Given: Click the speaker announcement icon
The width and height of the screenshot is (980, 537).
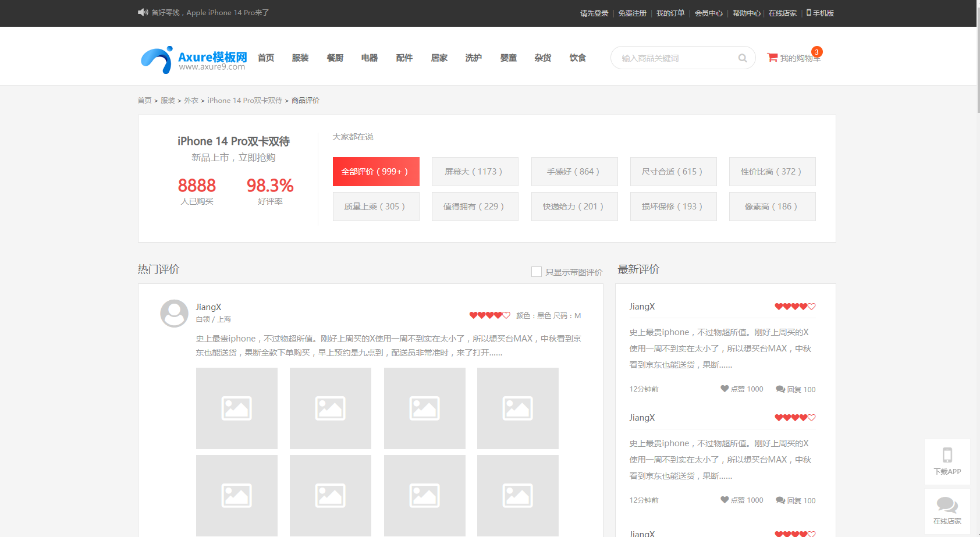Looking at the screenshot, I should click(x=143, y=12).
